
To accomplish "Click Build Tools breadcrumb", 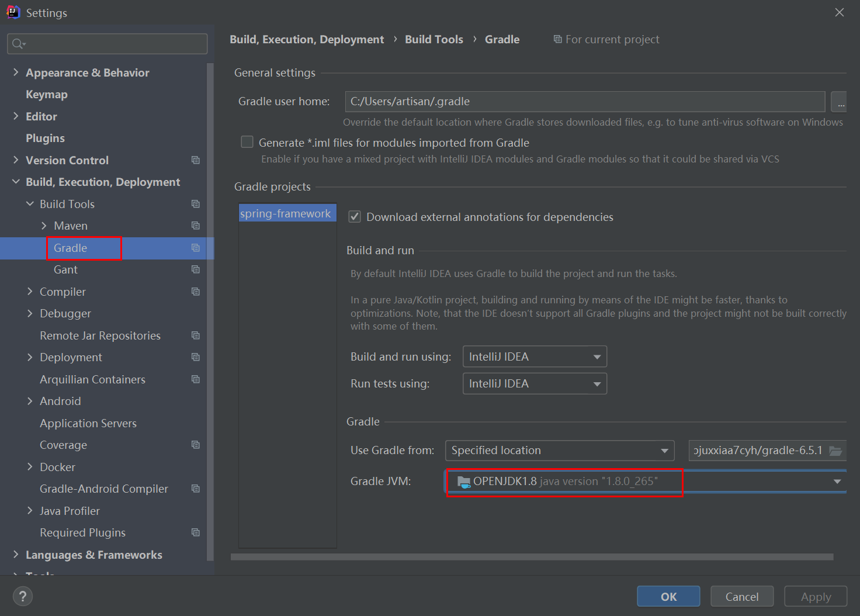I will (434, 39).
